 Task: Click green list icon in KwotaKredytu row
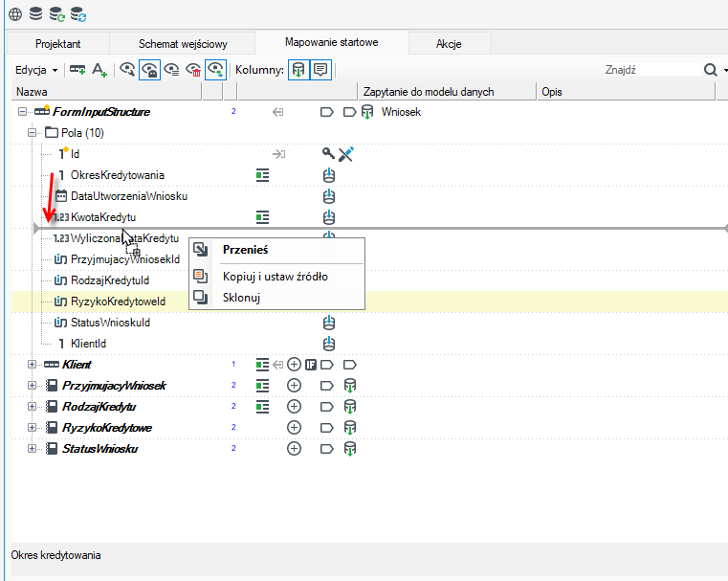pos(262,217)
